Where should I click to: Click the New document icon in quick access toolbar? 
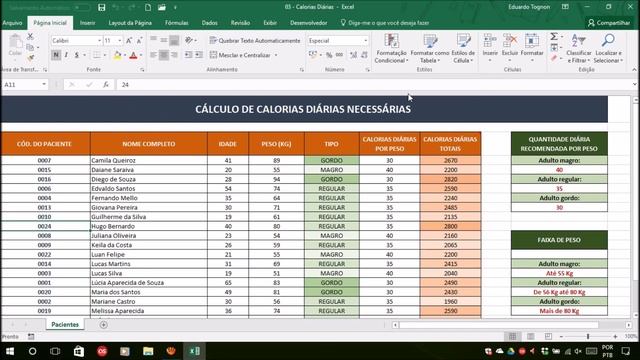(148, 7)
